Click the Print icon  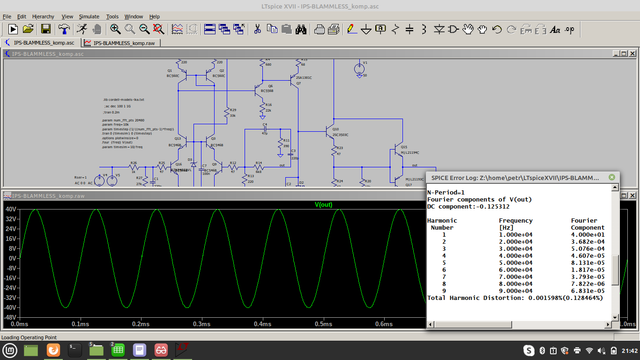334,29
